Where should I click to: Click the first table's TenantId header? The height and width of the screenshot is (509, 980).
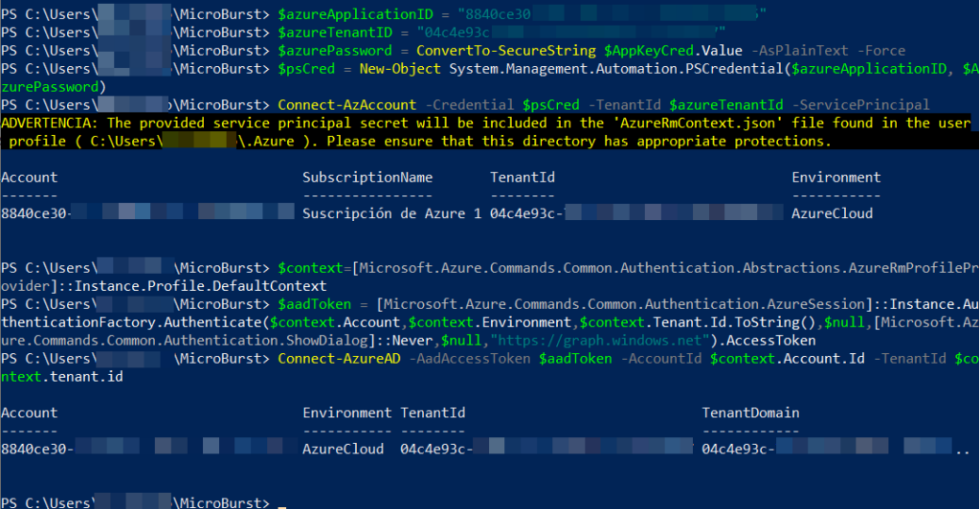(523, 177)
